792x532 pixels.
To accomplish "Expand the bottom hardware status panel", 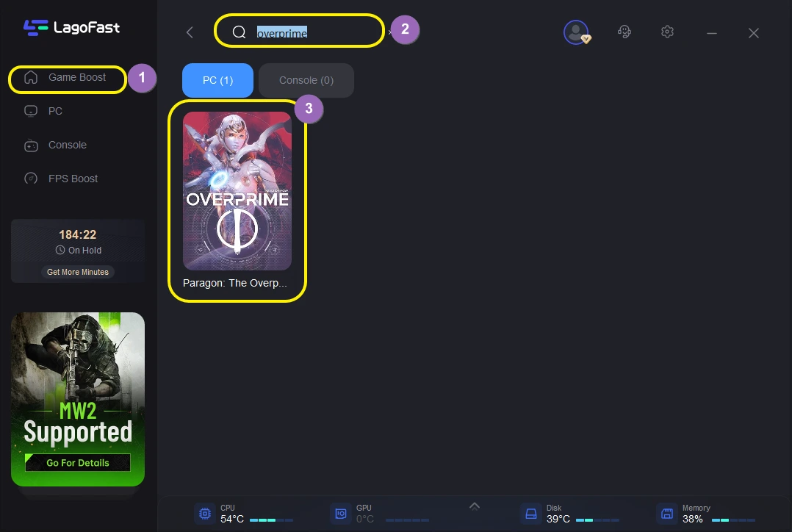I will point(475,506).
